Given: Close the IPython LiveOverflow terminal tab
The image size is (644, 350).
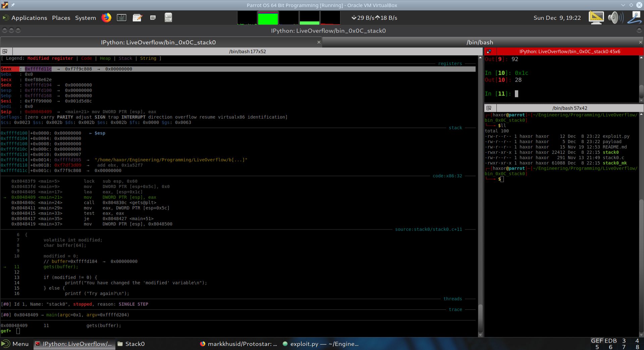Looking at the screenshot, I should click(319, 42).
